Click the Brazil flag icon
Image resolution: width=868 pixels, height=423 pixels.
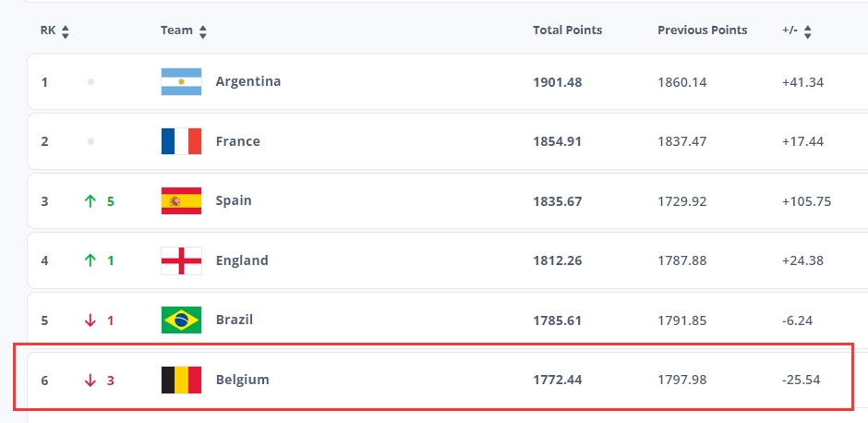click(x=181, y=320)
